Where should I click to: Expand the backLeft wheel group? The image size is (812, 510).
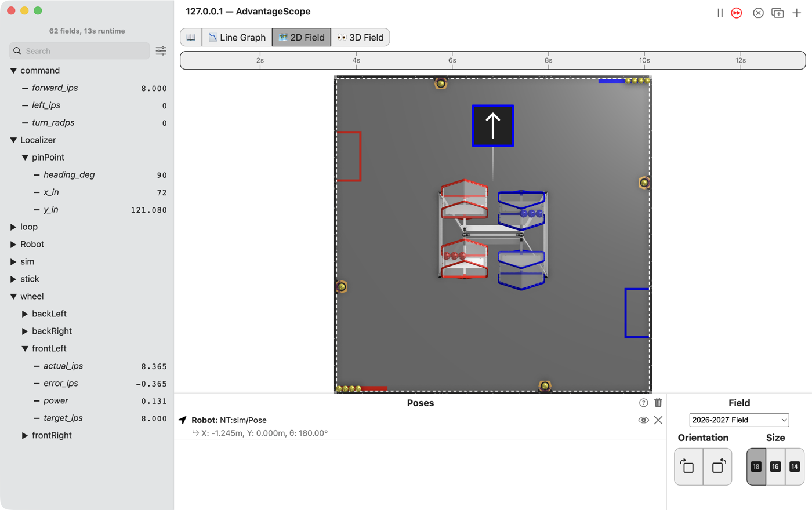pyautogui.click(x=25, y=314)
